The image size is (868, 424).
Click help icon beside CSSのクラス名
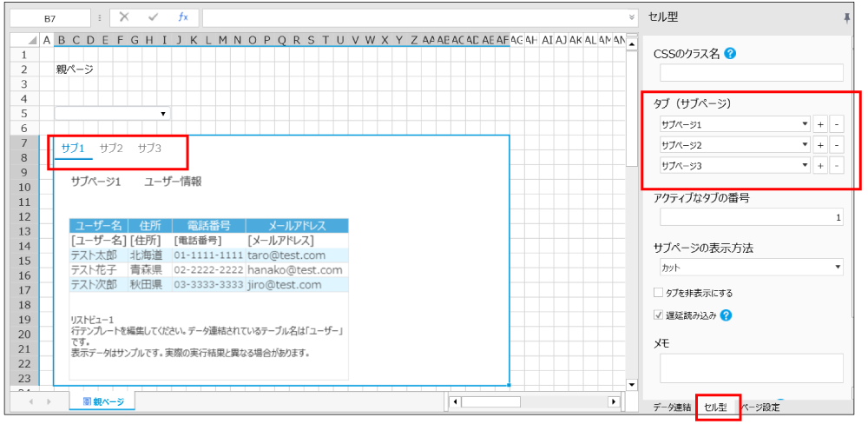tap(730, 54)
